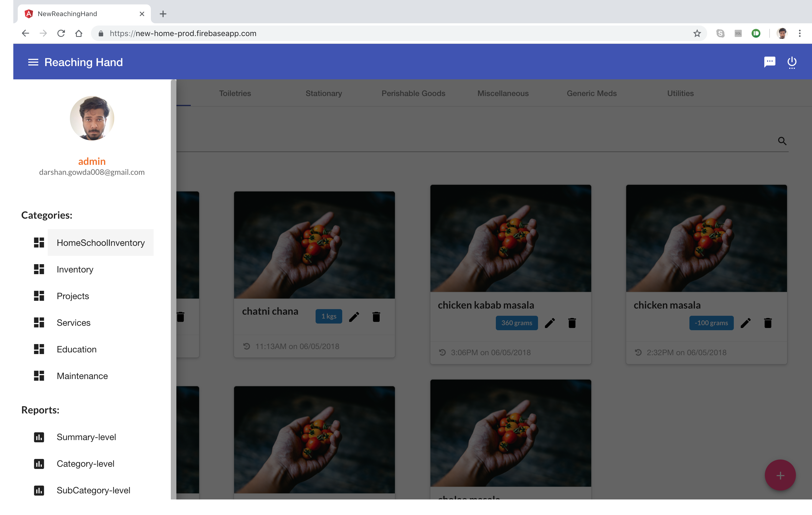
Task: Edit the chicken masala item
Action: click(x=745, y=323)
